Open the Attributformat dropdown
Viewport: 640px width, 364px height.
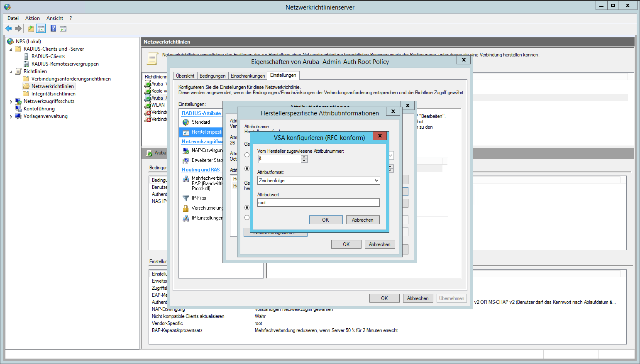(376, 181)
